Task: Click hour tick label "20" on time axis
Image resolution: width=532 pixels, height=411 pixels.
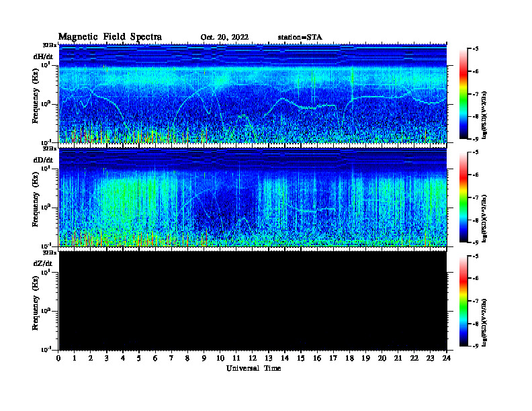Action: (x=382, y=359)
